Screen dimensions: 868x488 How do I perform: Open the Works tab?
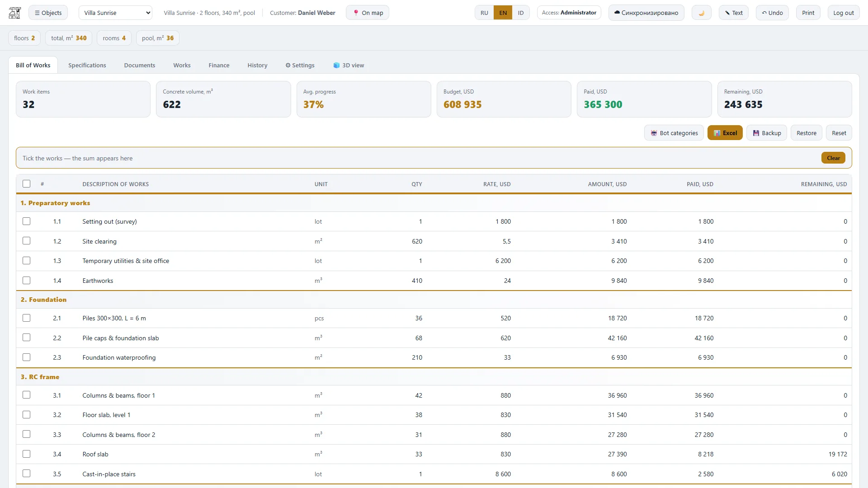(182, 65)
